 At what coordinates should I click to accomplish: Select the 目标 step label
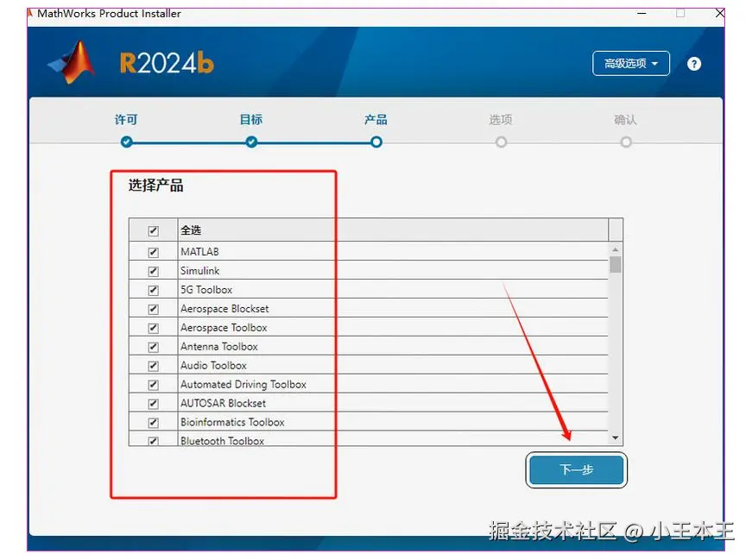pos(250,120)
